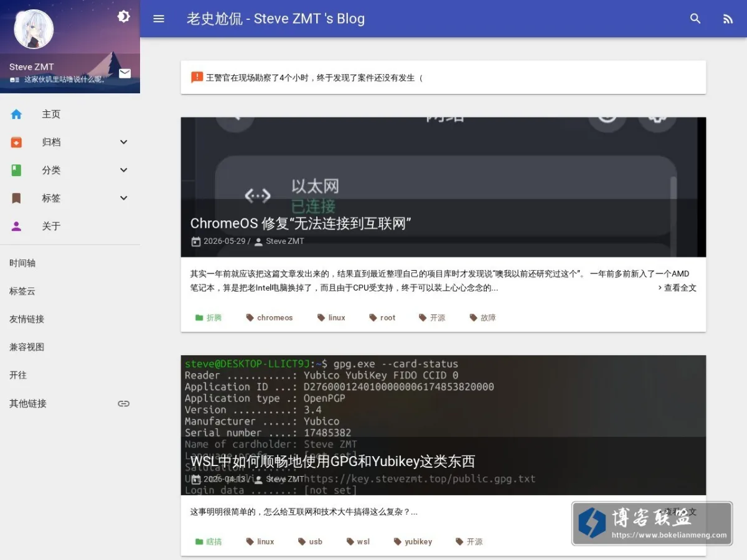
Task: Click the blog title 老史尬侃 header
Action: click(x=276, y=19)
